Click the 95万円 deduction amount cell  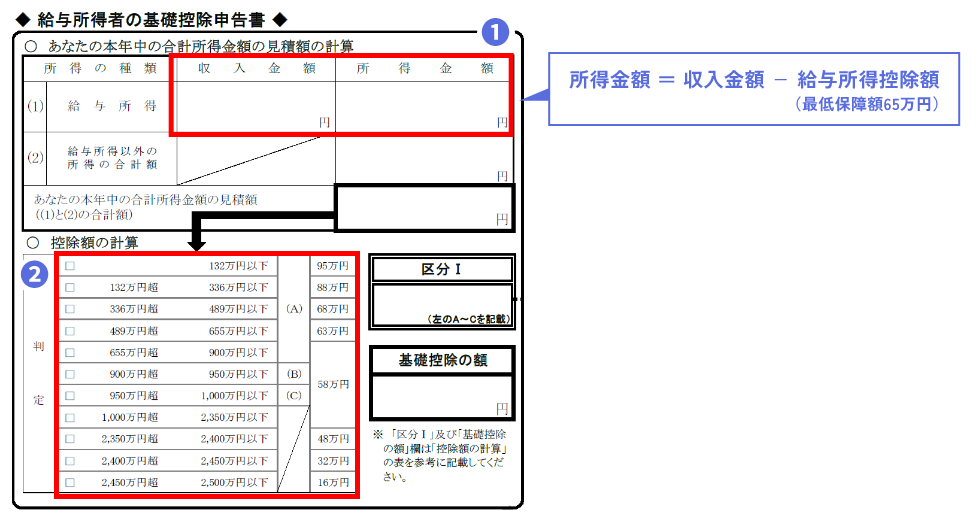332,266
